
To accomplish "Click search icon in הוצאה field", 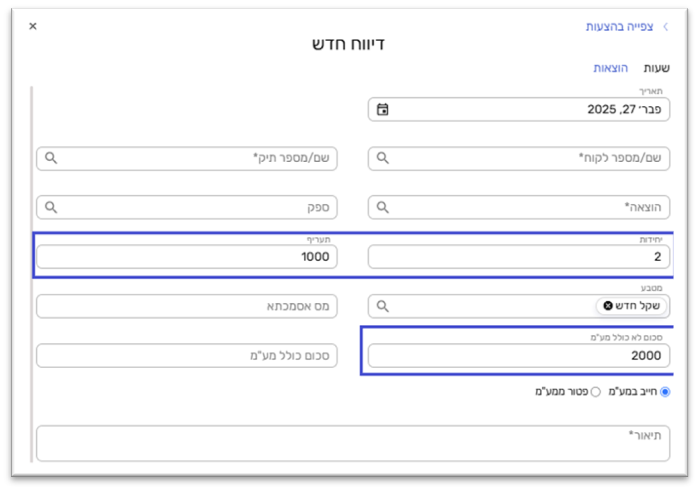I will point(382,207).
